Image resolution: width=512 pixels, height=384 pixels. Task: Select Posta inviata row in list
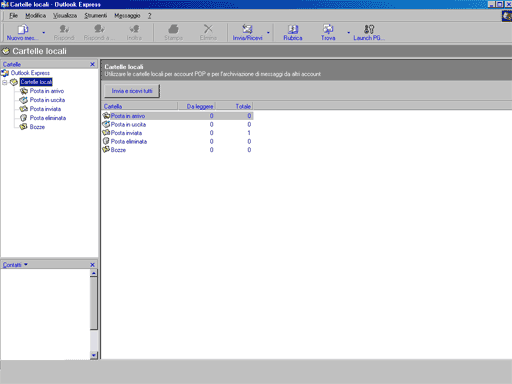(177, 133)
